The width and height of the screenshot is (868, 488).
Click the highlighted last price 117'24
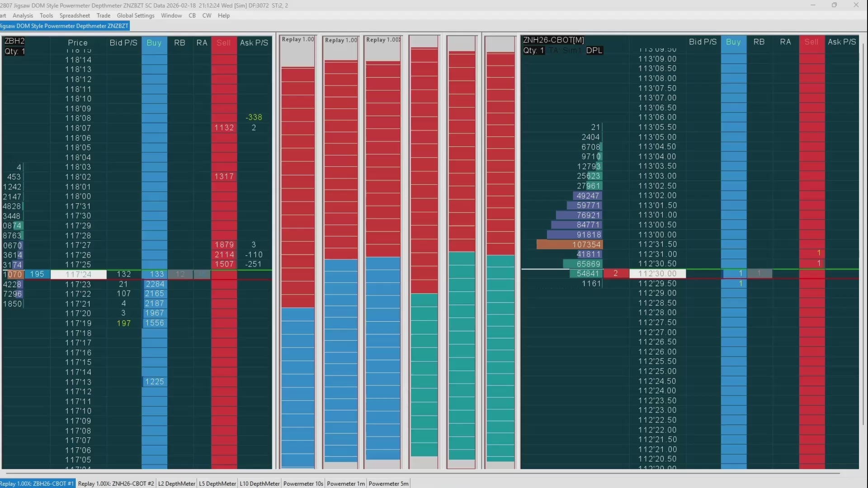pos(79,274)
